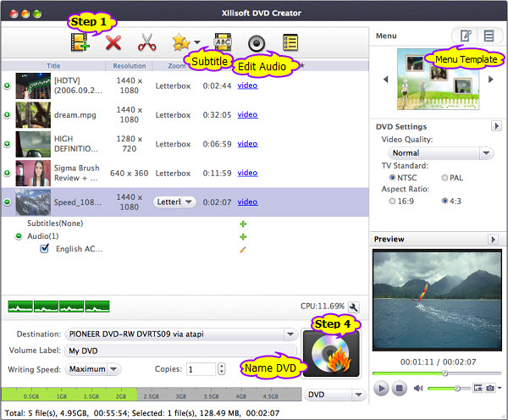Choose 4:3 aspect ratio

[444, 202]
